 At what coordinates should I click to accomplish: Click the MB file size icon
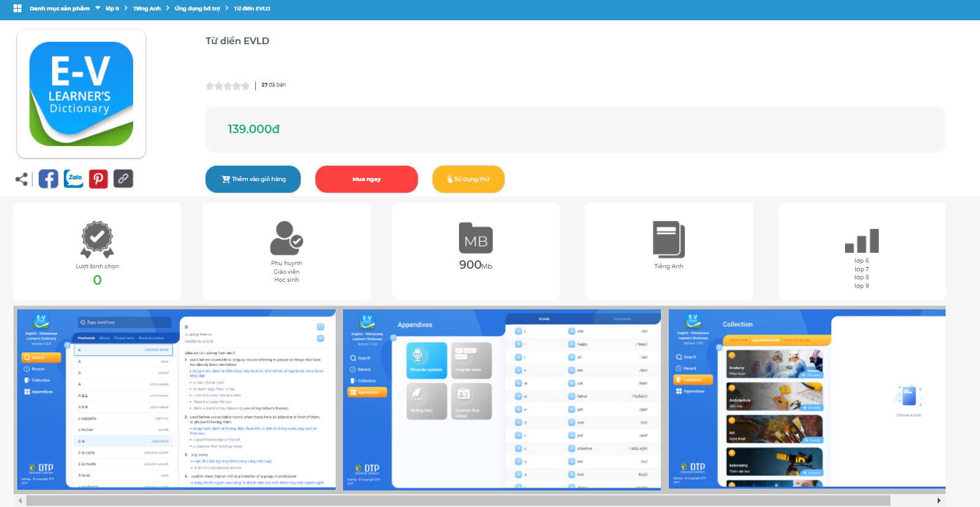click(476, 238)
